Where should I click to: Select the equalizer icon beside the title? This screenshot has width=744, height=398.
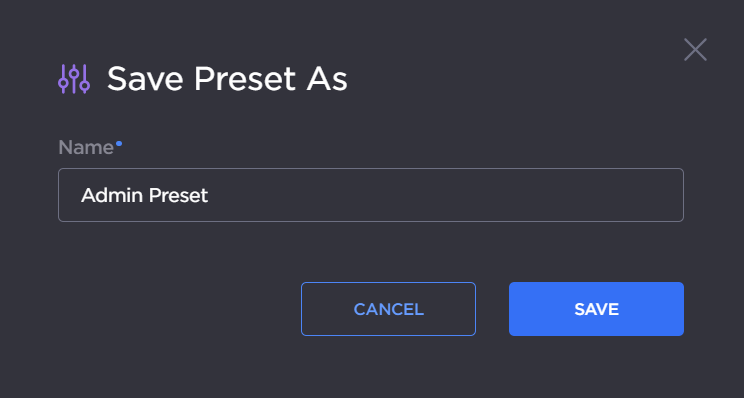click(74, 79)
